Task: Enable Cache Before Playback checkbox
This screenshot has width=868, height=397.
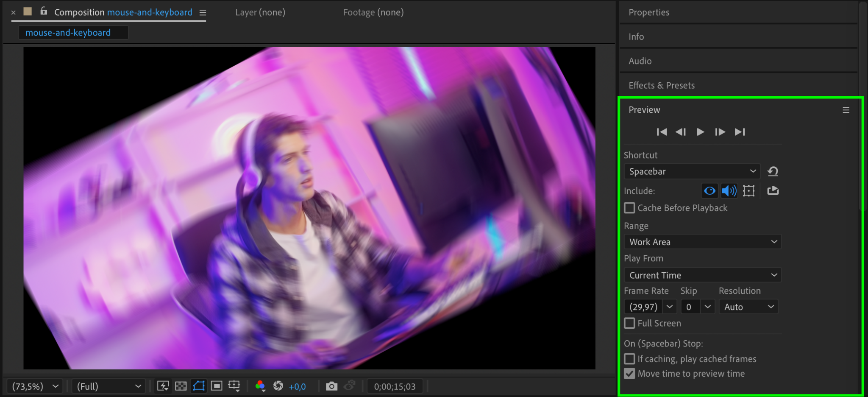Action: [x=630, y=208]
